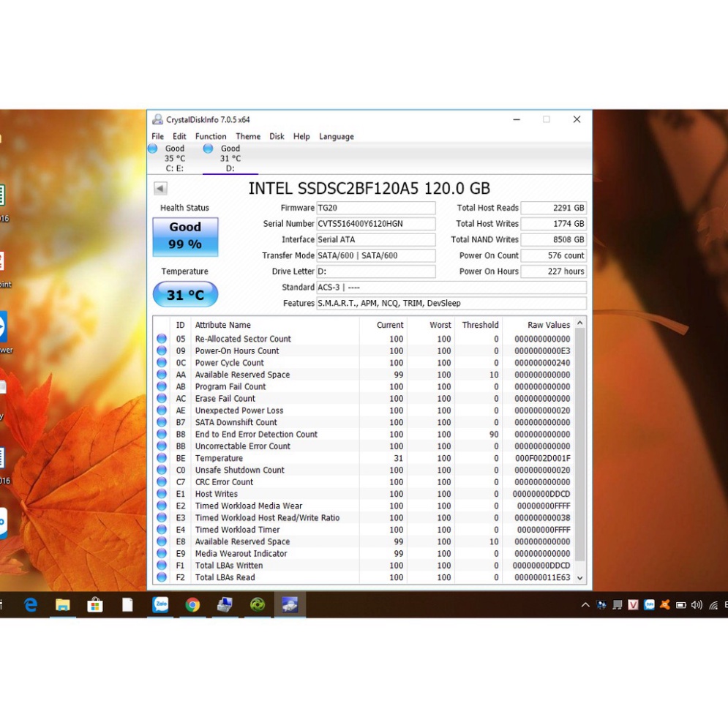Open the File menu

pyautogui.click(x=157, y=137)
